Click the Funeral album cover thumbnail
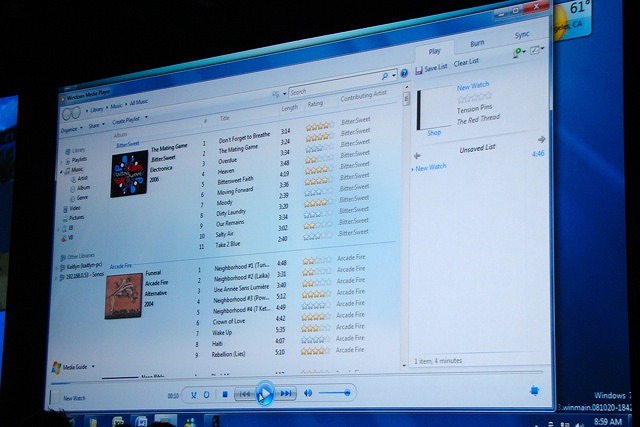The width and height of the screenshot is (640, 427). 124,297
